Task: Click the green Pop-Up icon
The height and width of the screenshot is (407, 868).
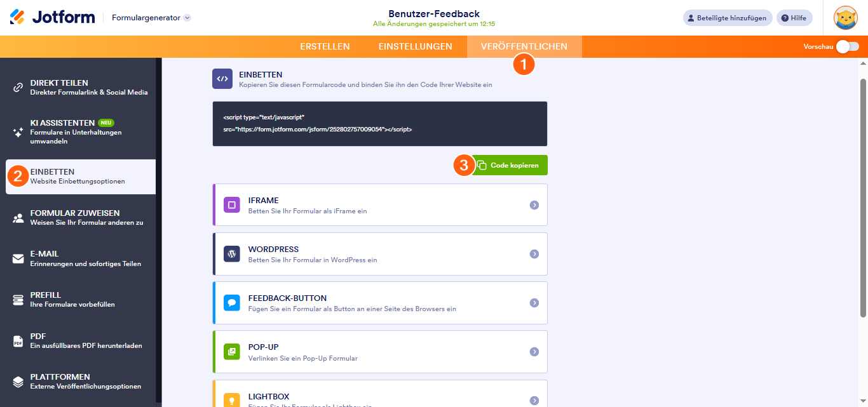Action: click(x=231, y=352)
